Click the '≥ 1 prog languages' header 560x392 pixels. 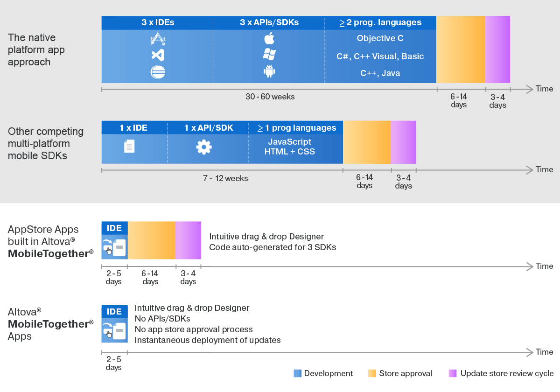pos(297,128)
